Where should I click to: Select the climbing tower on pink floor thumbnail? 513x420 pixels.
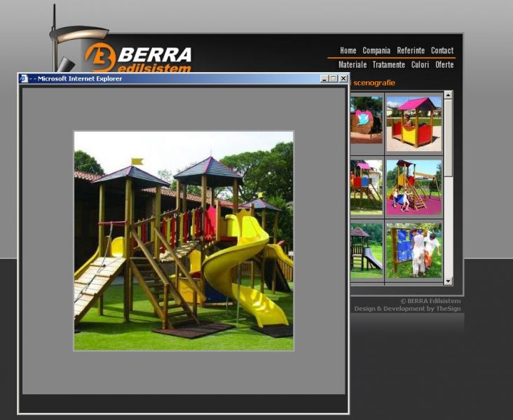[x=413, y=186]
